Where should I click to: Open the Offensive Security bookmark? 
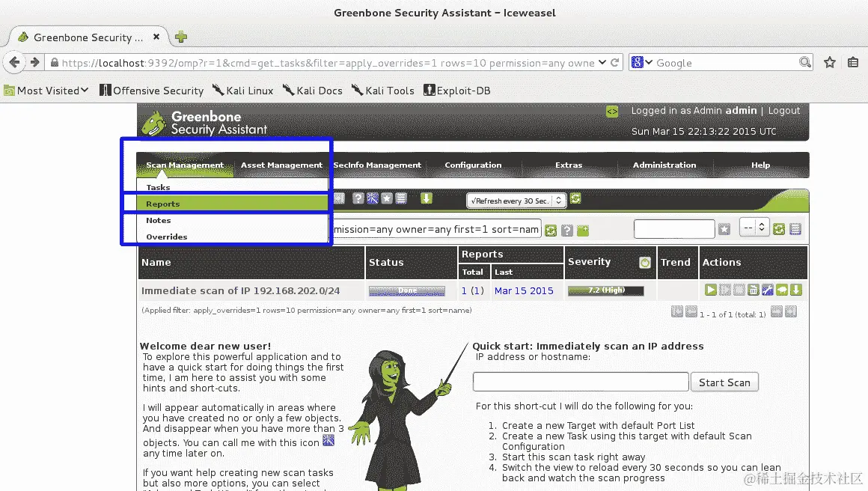pyautogui.click(x=151, y=91)
